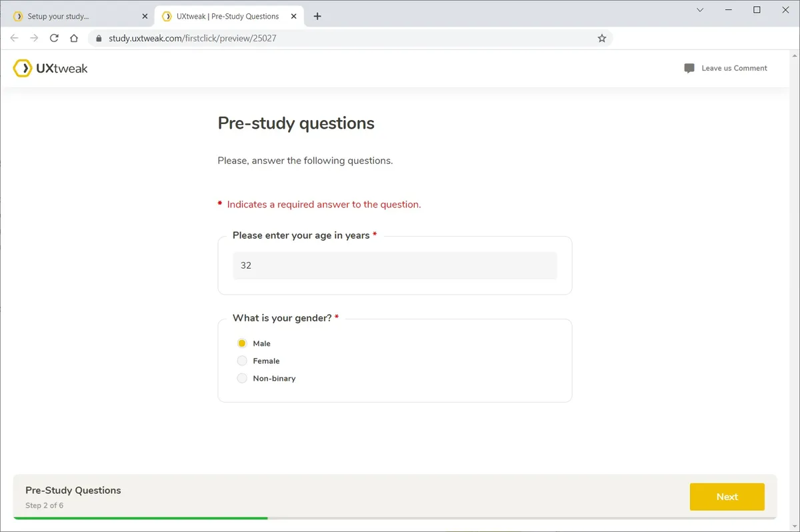Image resolution: width=800 pixels, height=532 pixels.
Task: Open a new browser tab with plus icon
Action: pos(317,16)
